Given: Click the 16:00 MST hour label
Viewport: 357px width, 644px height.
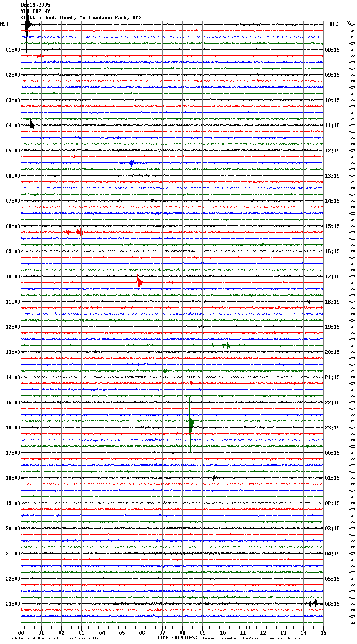Looking at the screenshot, I should (x=13, y=428).
